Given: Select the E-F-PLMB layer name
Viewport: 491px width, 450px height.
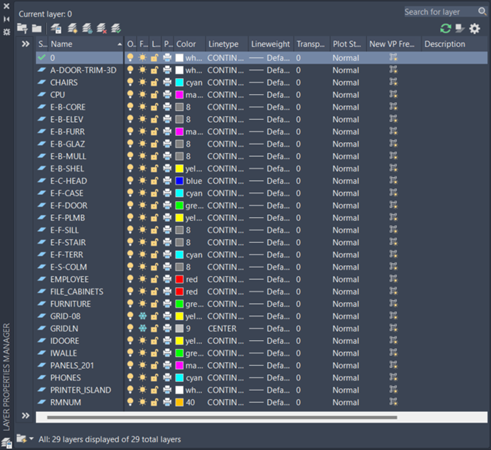Looking at the screenshot, I should tap(68, 218).
